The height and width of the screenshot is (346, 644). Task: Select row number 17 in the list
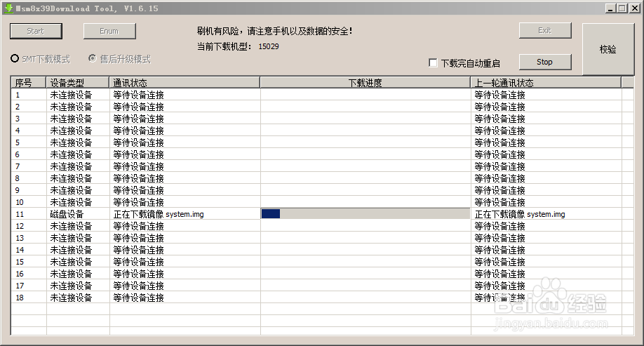[x=20, y=286]
